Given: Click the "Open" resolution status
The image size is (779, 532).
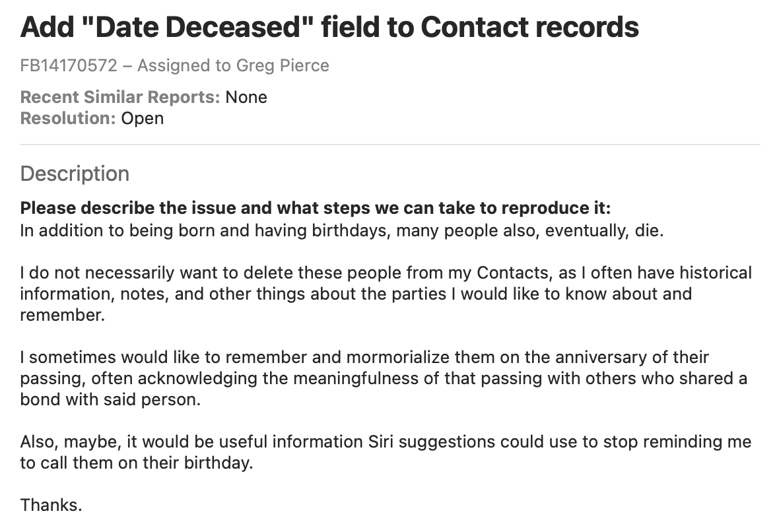Looking at the screenshot, I should coord(143,119).
